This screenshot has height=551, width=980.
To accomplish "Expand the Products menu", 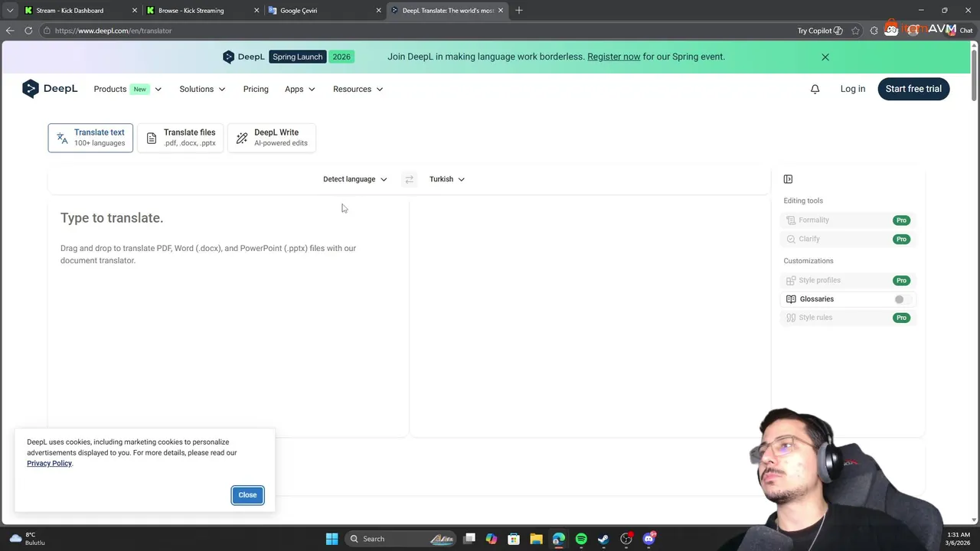I will coord(127,89).
